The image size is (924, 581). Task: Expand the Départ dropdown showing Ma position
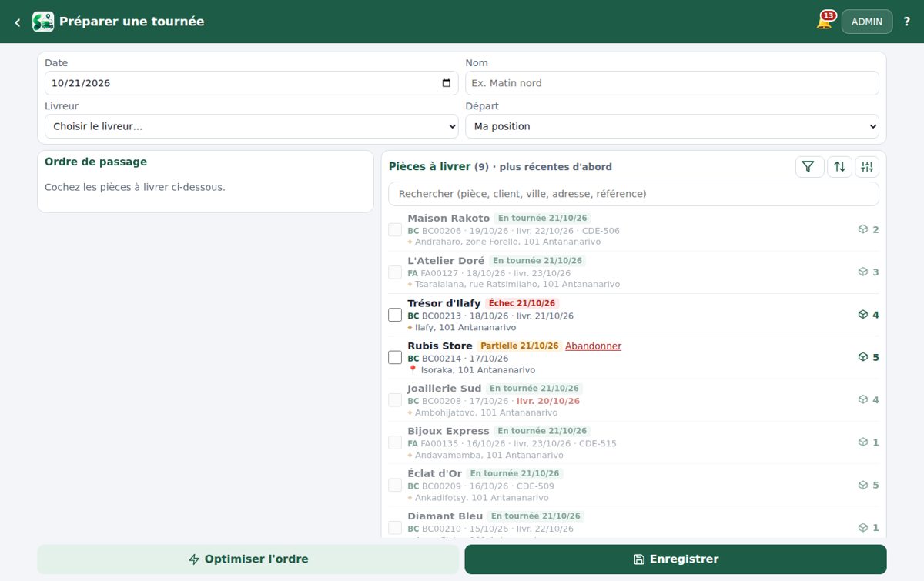coord(672,126)
